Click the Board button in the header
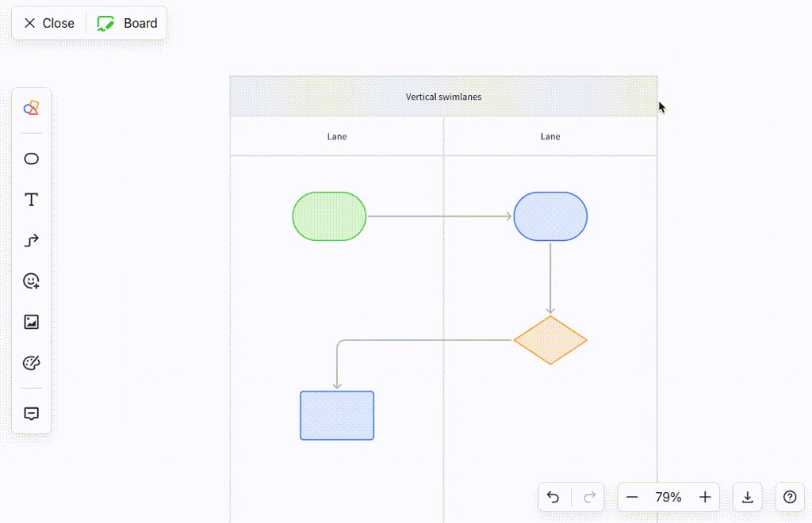 coord(126,23)
